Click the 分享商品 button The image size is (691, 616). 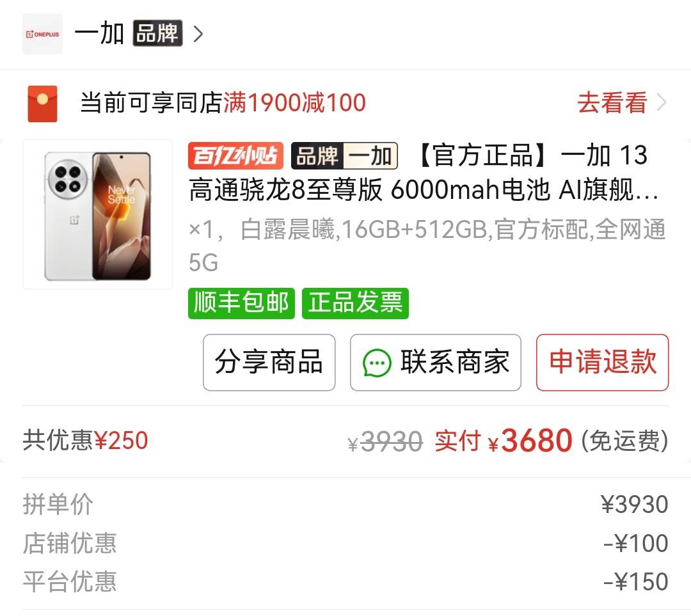[269, 362]
